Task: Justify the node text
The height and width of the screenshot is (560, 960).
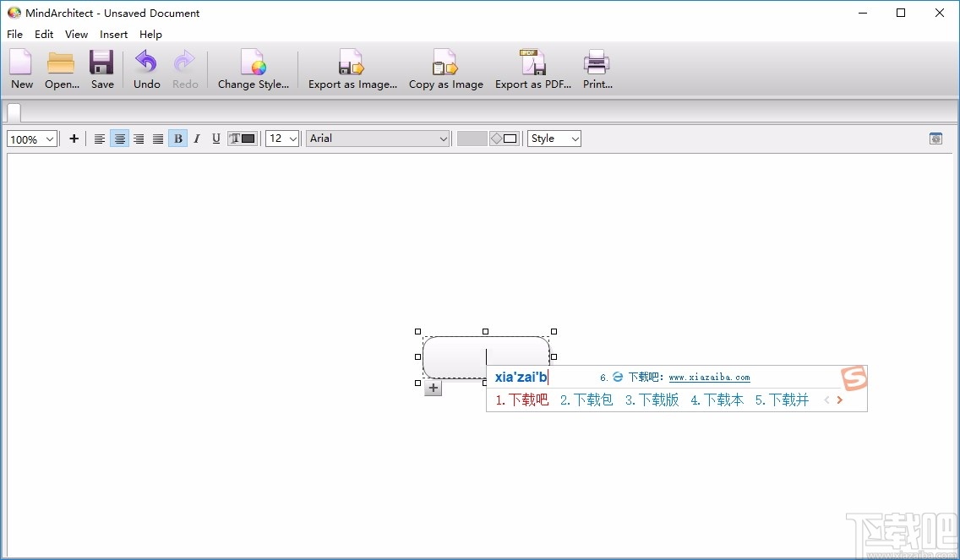Action: coord(158,139)
